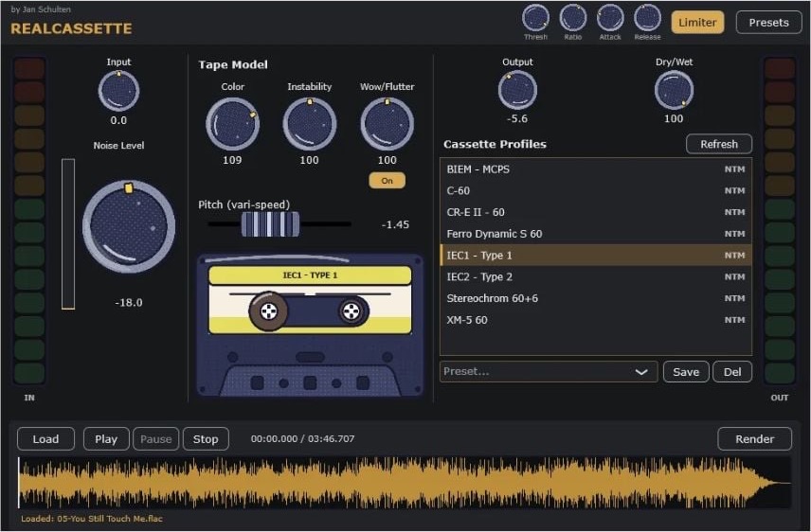Select Stereochrom 60+6 profile

[x=596, y=298]
